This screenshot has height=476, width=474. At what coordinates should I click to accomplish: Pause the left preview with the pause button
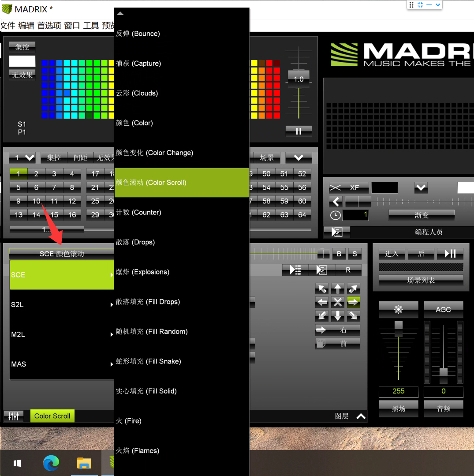pos(299,131)
